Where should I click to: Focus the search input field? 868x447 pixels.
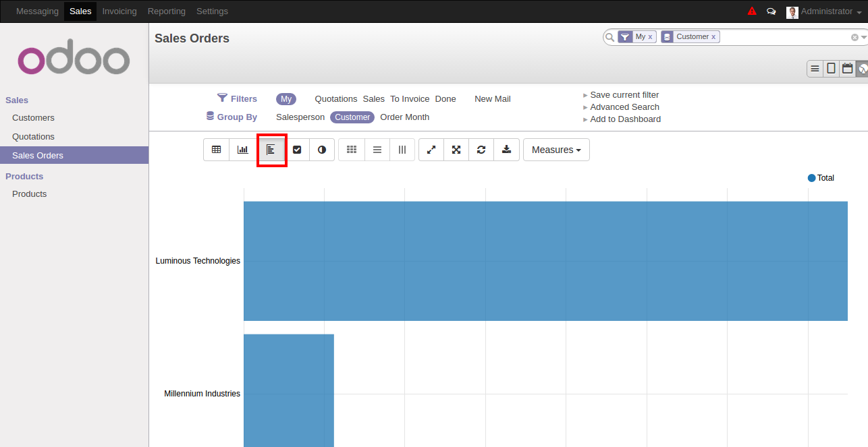click(786, 37)
